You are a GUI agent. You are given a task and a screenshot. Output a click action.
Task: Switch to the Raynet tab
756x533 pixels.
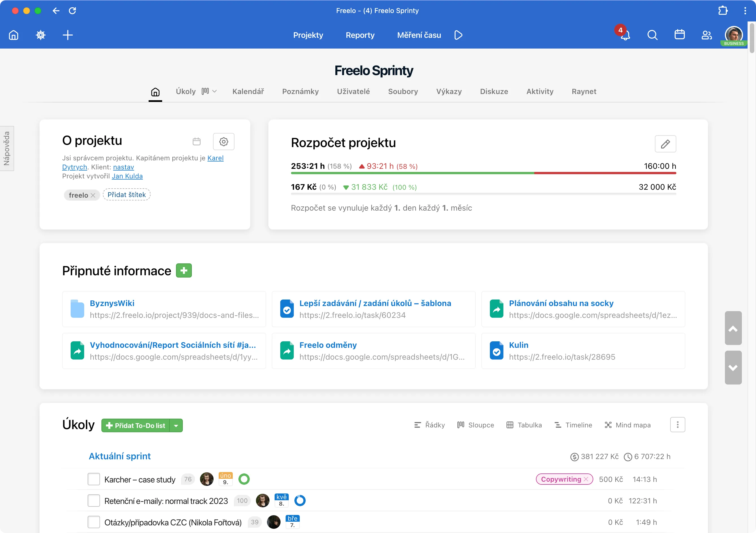tap(584, 91)
